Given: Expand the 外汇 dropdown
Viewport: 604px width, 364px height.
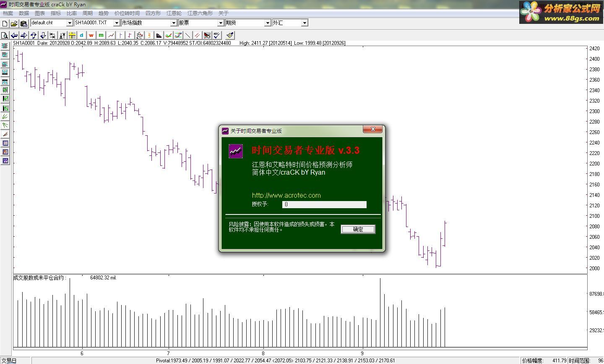Looking at the screenshot, I should tap(305, 23).
